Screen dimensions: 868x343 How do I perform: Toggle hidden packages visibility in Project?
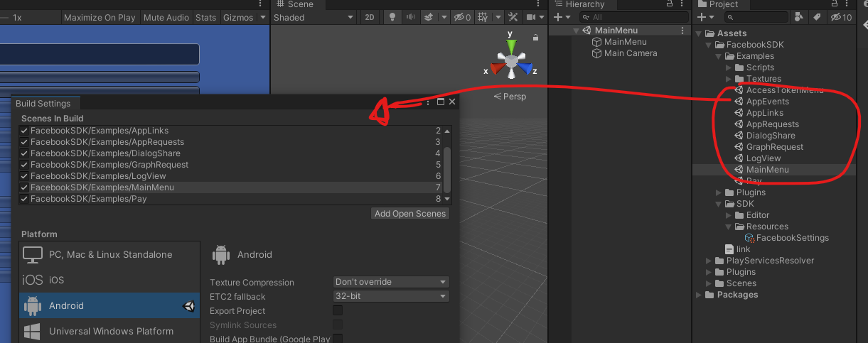(x=841, y=17)
